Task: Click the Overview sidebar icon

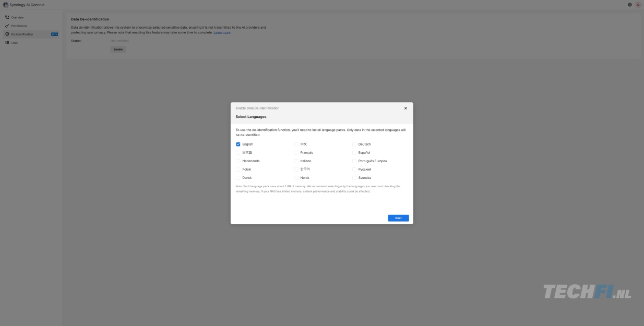Action: click(7, 17)
